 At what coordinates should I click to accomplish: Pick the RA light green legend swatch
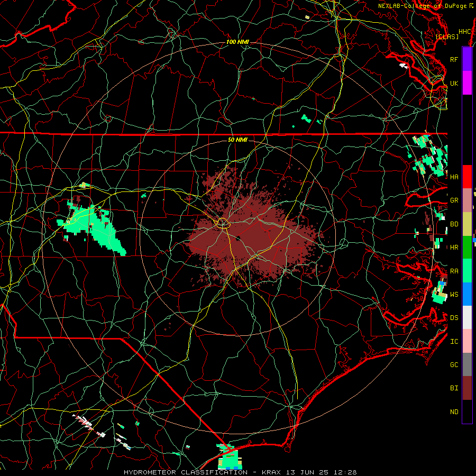(467, 271)
